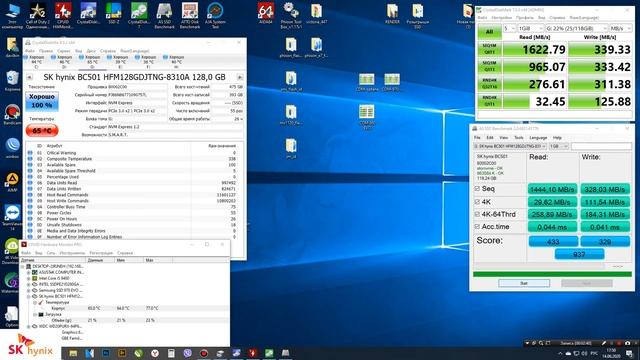Launch the AIDA64 desktop shortcut
Image resolution: width=640 pixels, height=360 pixels.
pos(266,13)
